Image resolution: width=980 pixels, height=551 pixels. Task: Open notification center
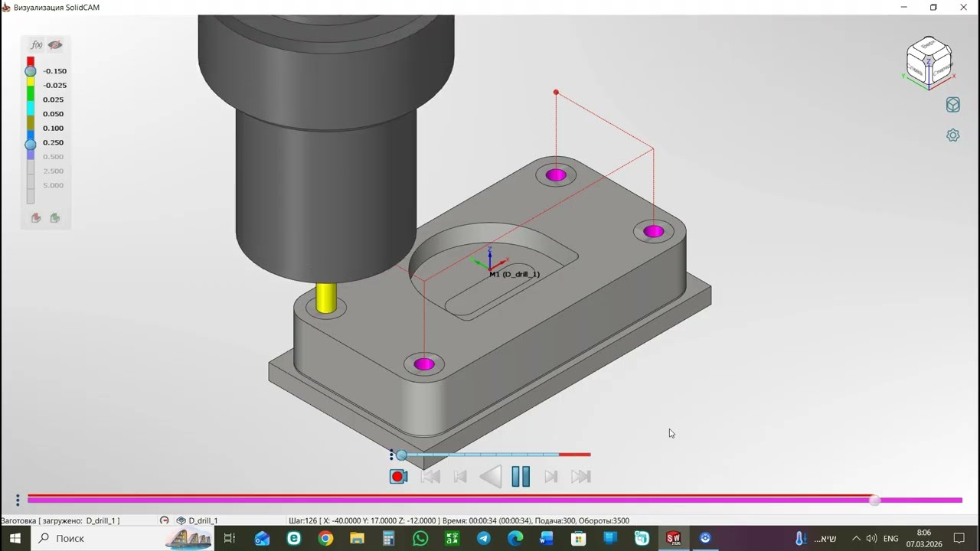[959, 538]
